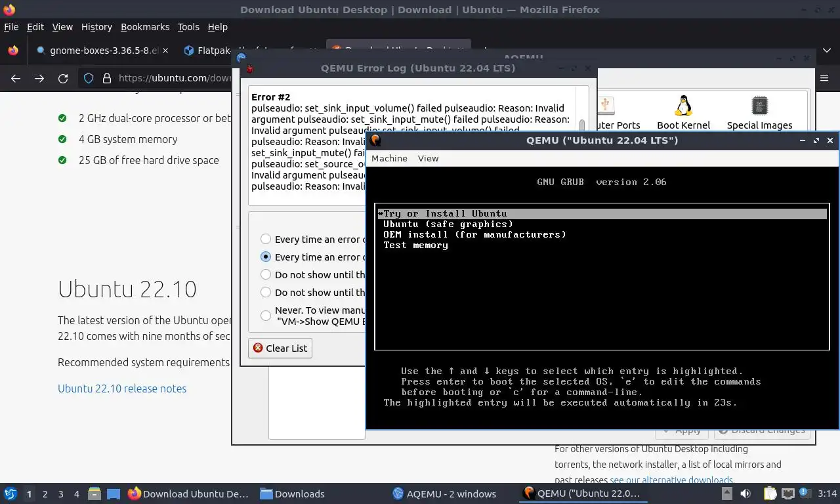Select 'Try or Install Ubuntu' GRUB entry
840x504 pixels.
click(602, 213)
